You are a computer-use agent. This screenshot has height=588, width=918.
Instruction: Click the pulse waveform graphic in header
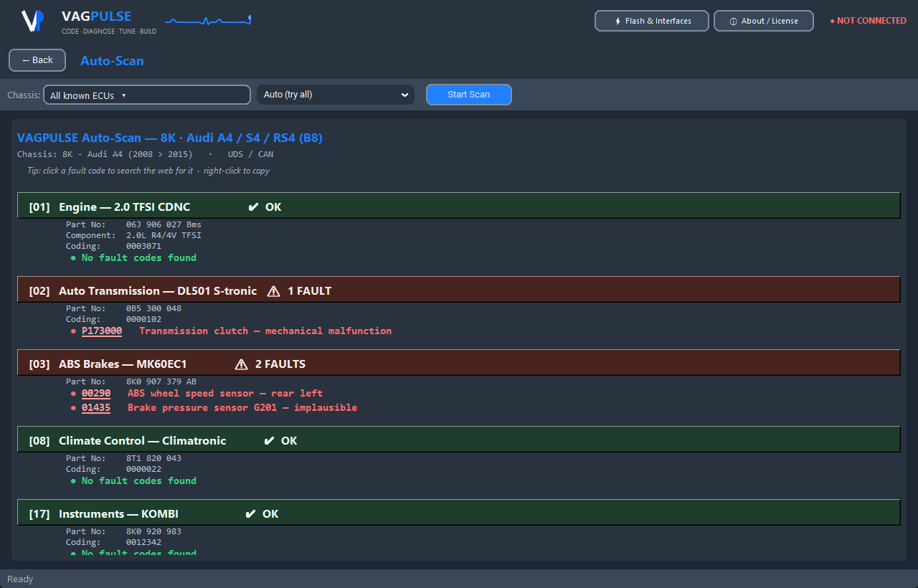click(x=208, y=21)
